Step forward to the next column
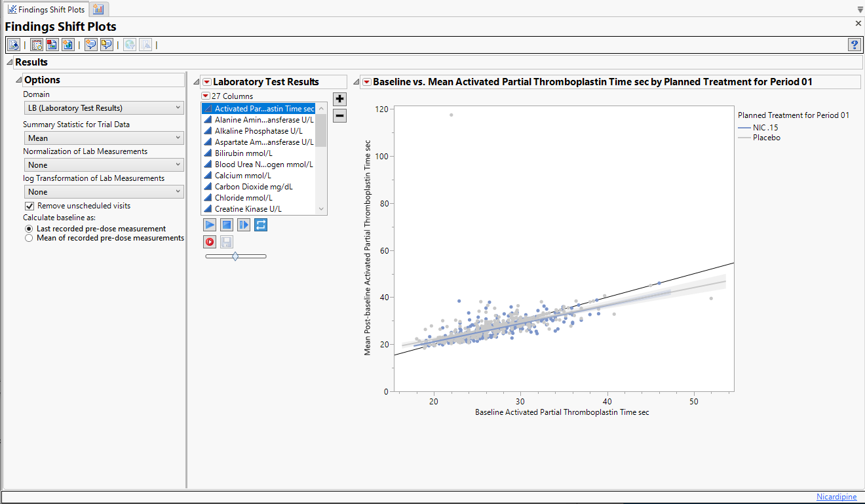This screenshot has height=504, width=865. [244, 225]
